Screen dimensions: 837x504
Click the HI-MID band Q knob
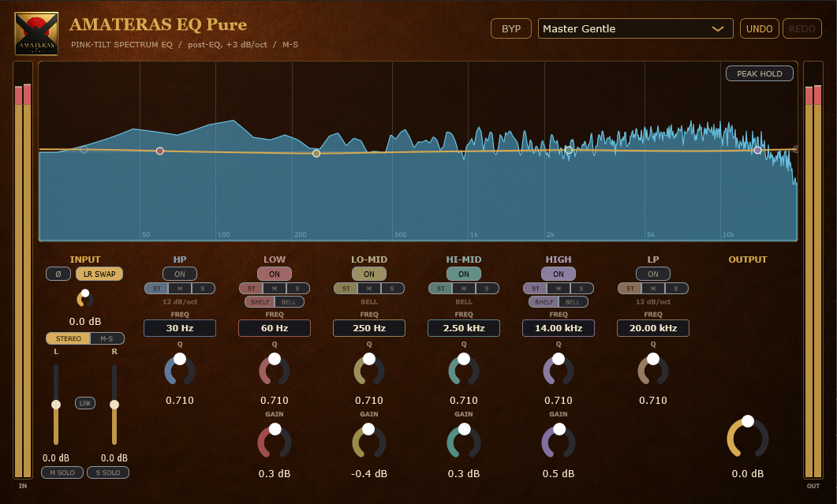pyautogui.click(x=463, y=369)
